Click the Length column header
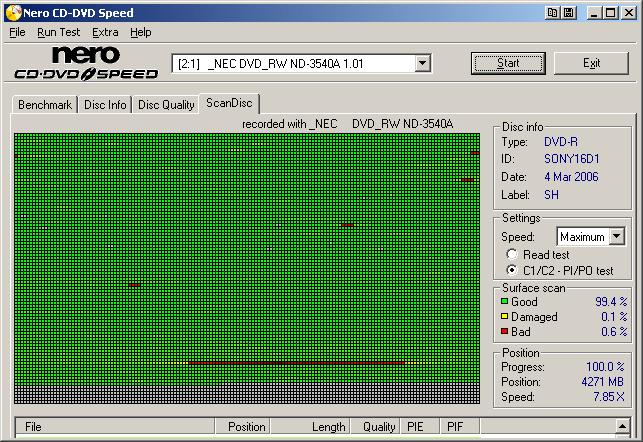Screen dimensions: 643x442 pos(310,426)
